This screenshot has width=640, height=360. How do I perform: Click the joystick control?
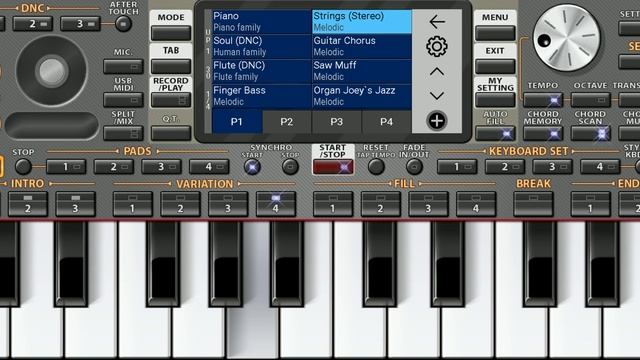click(x=51, y=71)
